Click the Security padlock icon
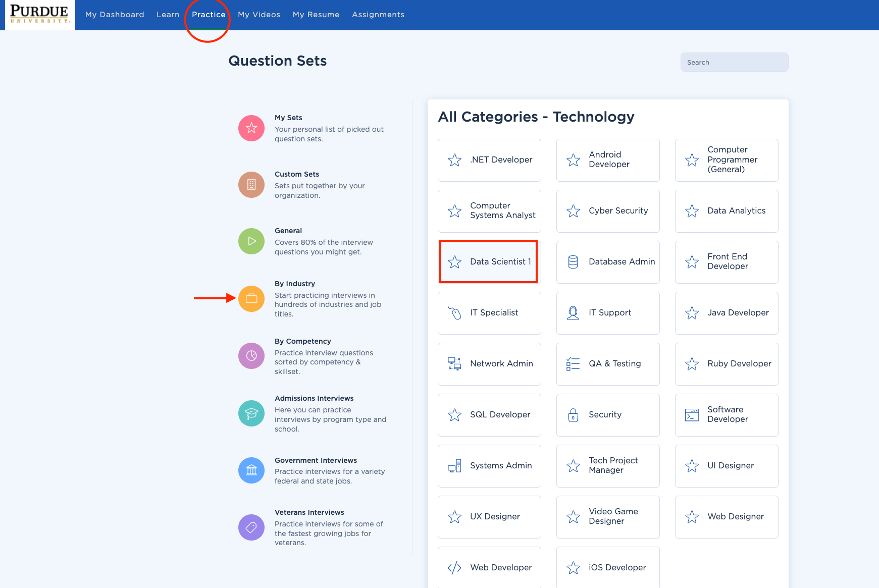The image size is (879, 588). pos(573,415)
